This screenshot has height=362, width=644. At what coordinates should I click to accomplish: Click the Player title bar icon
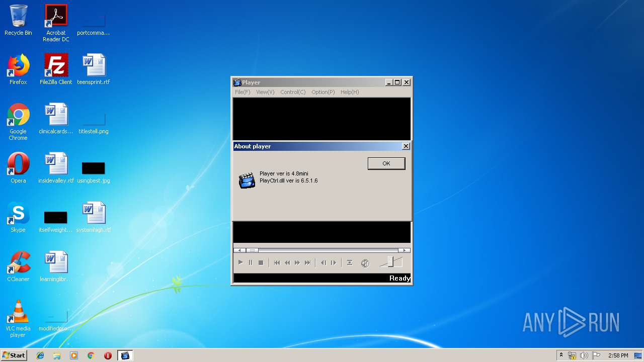click(237, 82)
